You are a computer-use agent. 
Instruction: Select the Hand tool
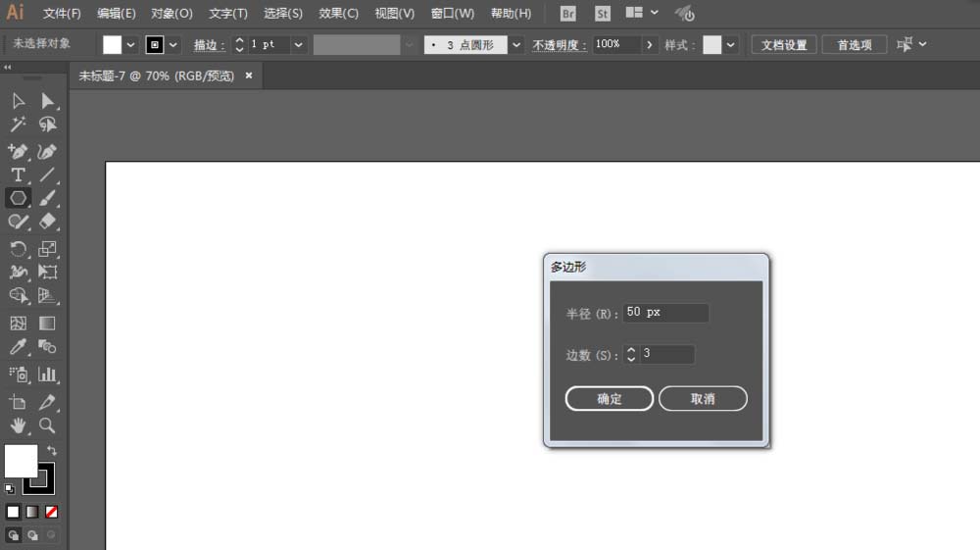[18, 425]
